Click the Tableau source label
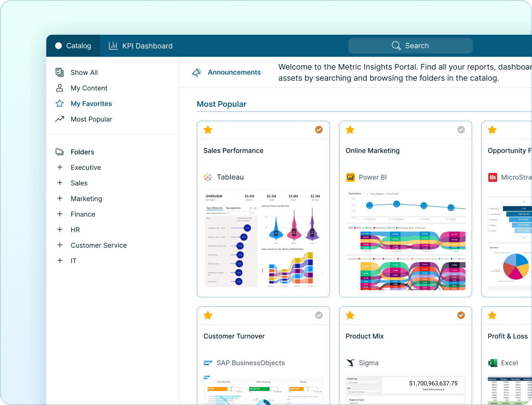Viewport: 532px width, 405px height. [x=230, y=177]
